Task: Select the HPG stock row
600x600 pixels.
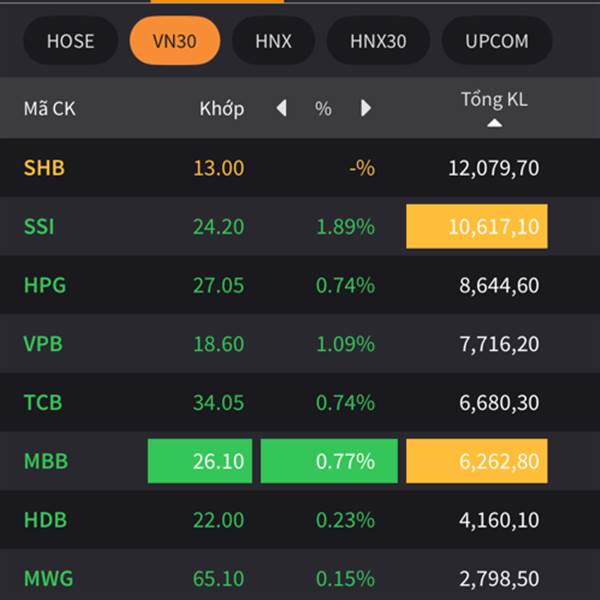Action: 300,285
